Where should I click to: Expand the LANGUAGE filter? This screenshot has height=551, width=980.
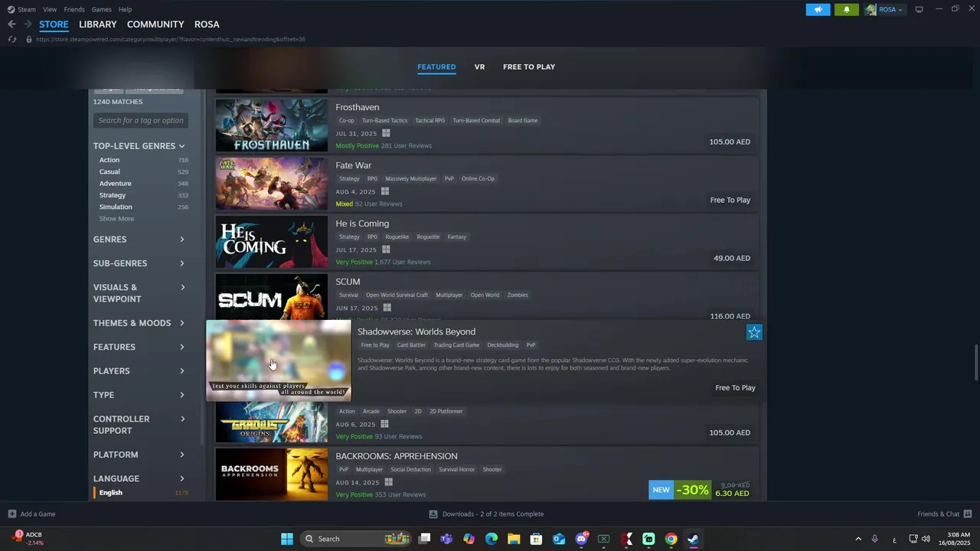point(139,478)
